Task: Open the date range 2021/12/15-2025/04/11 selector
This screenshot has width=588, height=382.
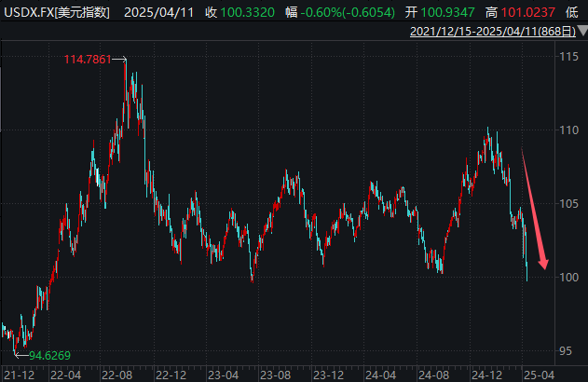Action: [487, 33]
